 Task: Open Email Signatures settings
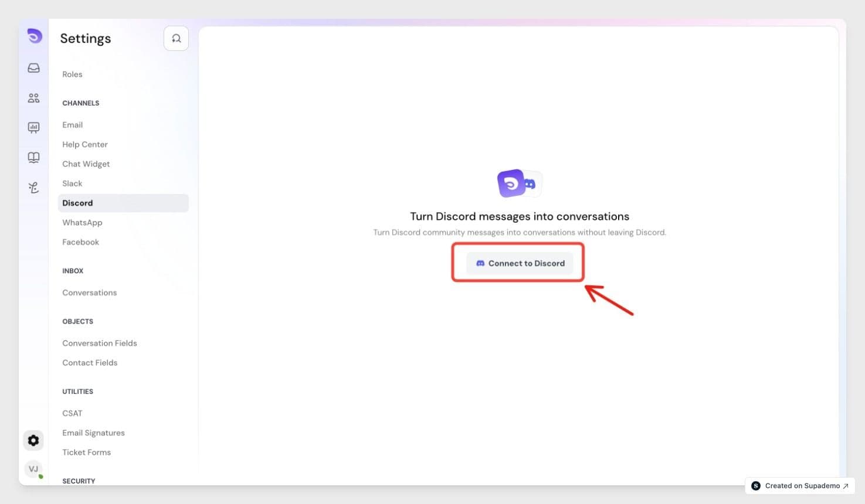tap(93, 433)
